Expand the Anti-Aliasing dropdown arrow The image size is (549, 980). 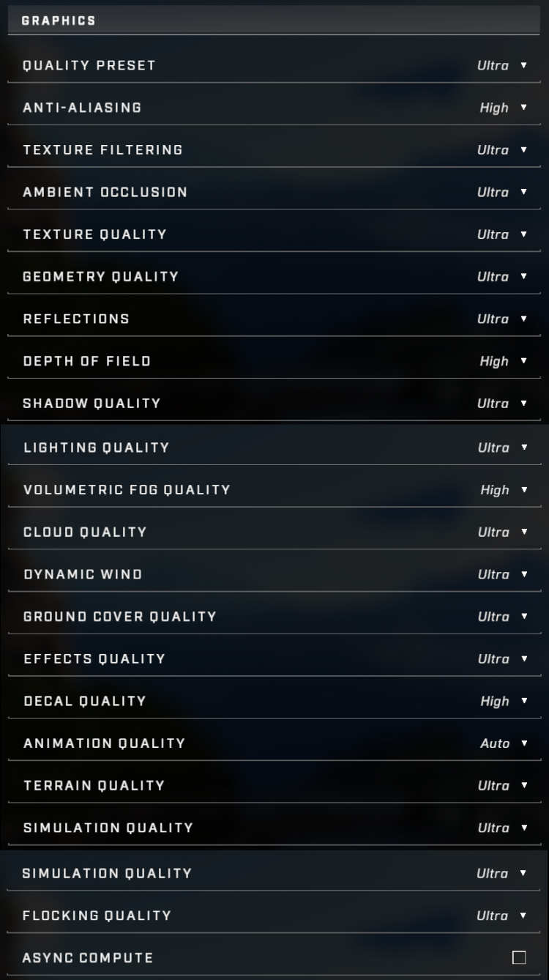click(523, 108)
